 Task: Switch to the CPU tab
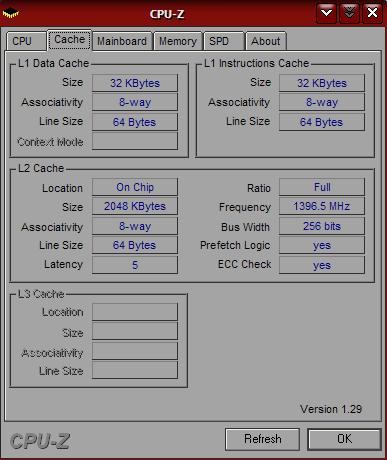coord(27,41)
